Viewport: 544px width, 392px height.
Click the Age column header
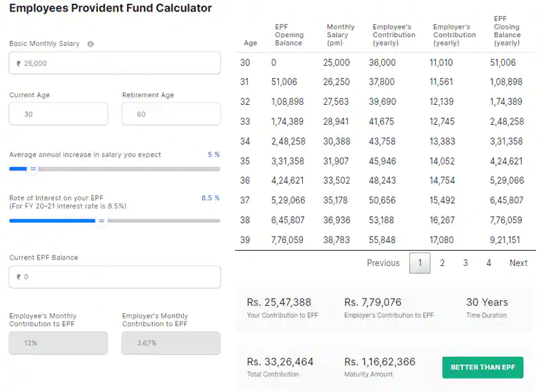click(250, 43)
